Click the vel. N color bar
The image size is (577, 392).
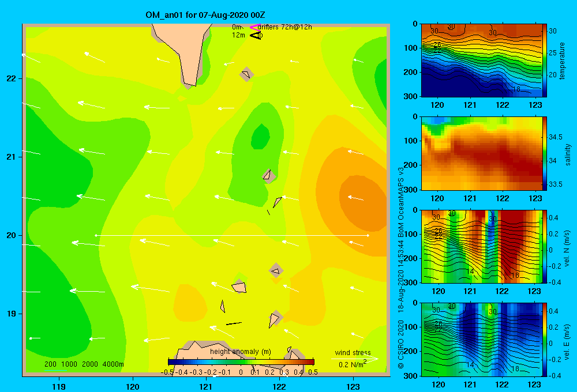pos(545,246)
